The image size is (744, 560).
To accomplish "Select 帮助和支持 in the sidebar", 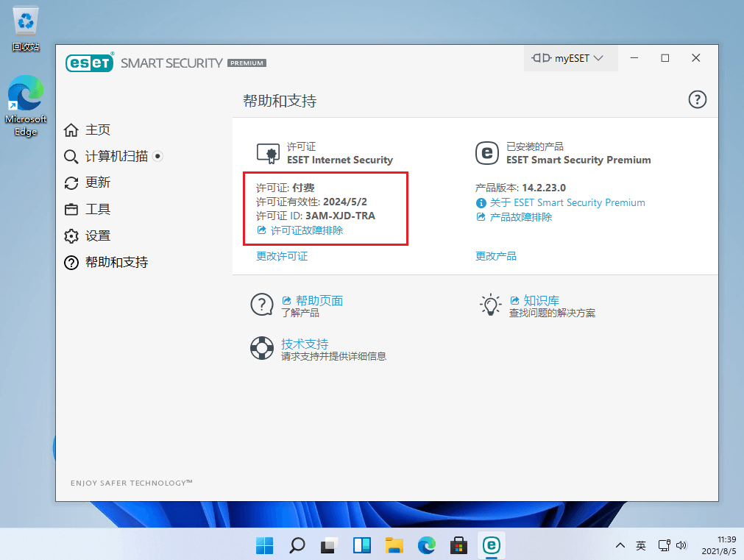I will [116, 263].
